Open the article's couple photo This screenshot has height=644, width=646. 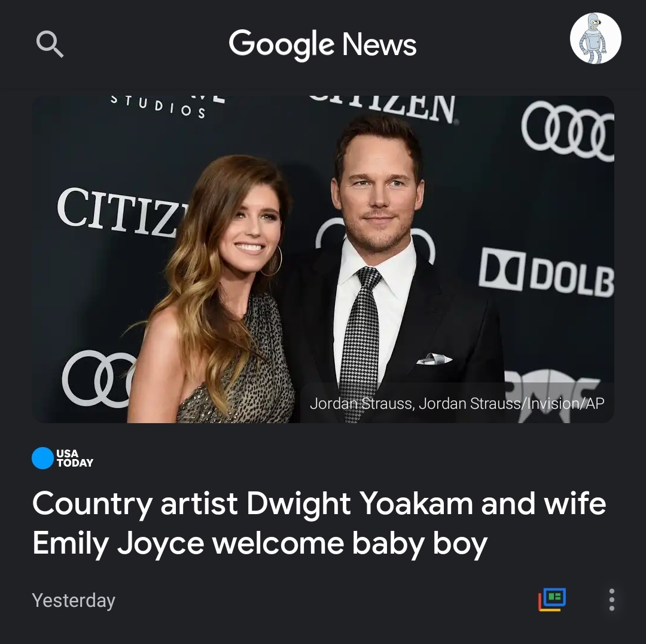(x=323, y=259)
